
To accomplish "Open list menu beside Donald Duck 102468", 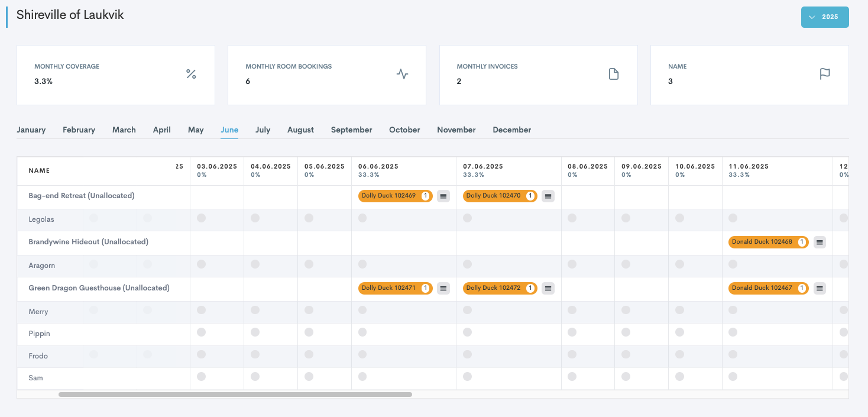I will point(820,242).
